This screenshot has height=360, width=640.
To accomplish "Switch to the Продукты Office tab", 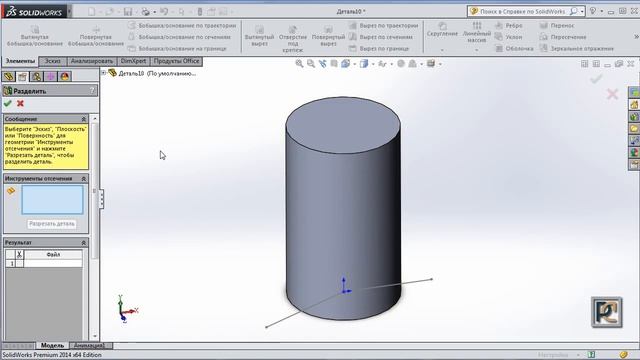I will click(x=176, y=61).
